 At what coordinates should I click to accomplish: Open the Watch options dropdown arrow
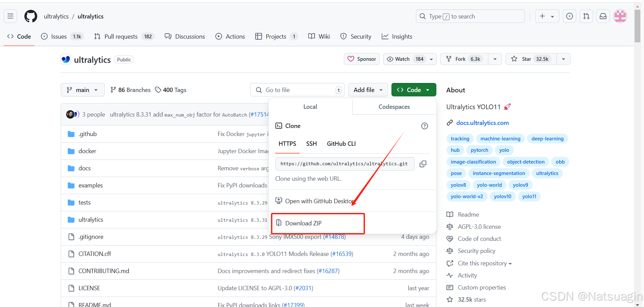[x=431, y=59]
